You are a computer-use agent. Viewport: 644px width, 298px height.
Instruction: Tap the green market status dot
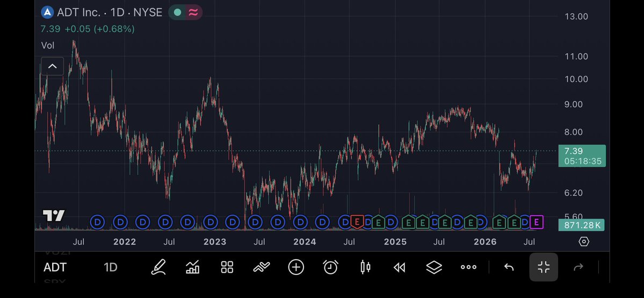point(177,12)
